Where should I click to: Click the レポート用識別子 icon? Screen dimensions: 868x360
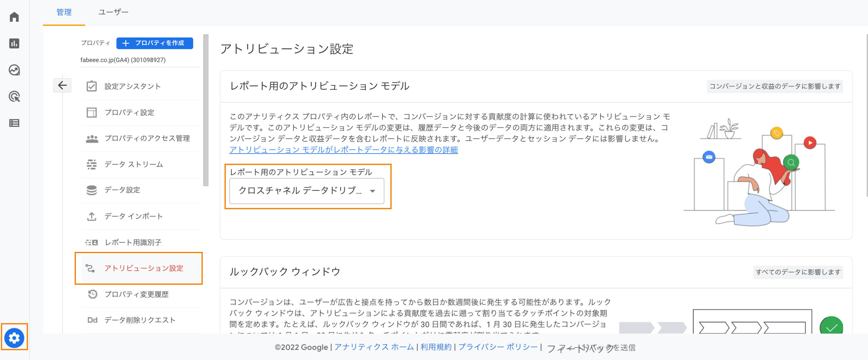pyautogui.click(x=92, y=242)
